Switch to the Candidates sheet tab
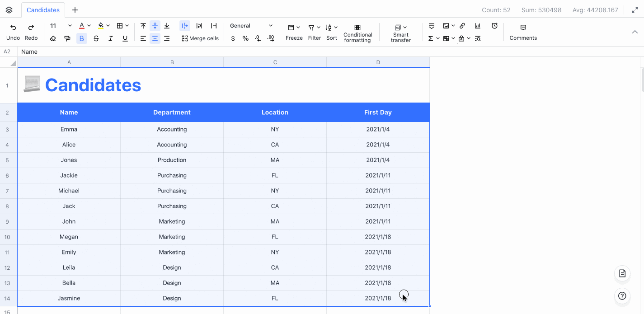 coord(43,9)
